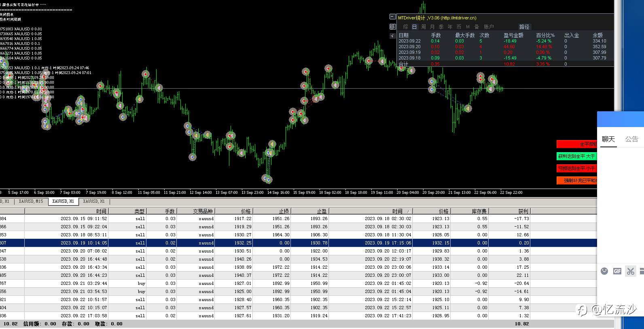644x329 pixels.
Task: Sort history by 类型 type column
Action: tap(127, 211)
